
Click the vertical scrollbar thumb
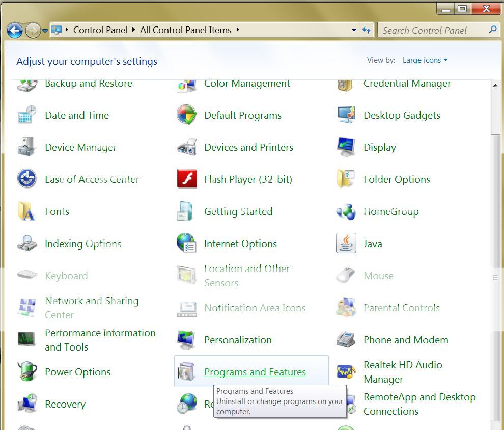pyautogui.click(x=496, y=278)
